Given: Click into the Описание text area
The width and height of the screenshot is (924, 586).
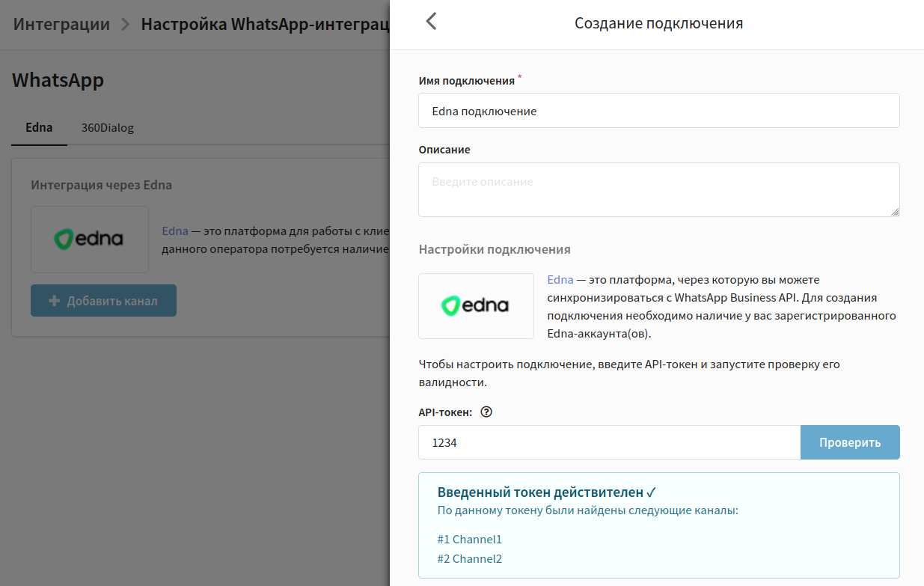Looking at the screenshot, I should click(x=658, y=190).
